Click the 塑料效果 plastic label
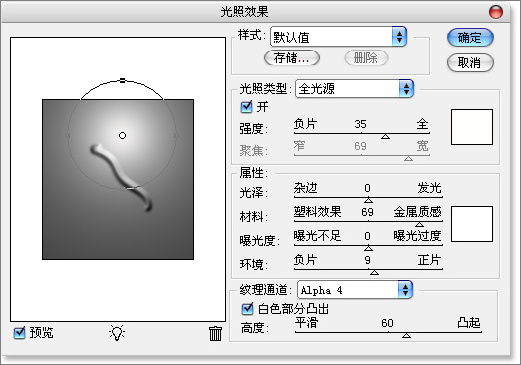The image size is (521, 365). (x=317, y=212)
